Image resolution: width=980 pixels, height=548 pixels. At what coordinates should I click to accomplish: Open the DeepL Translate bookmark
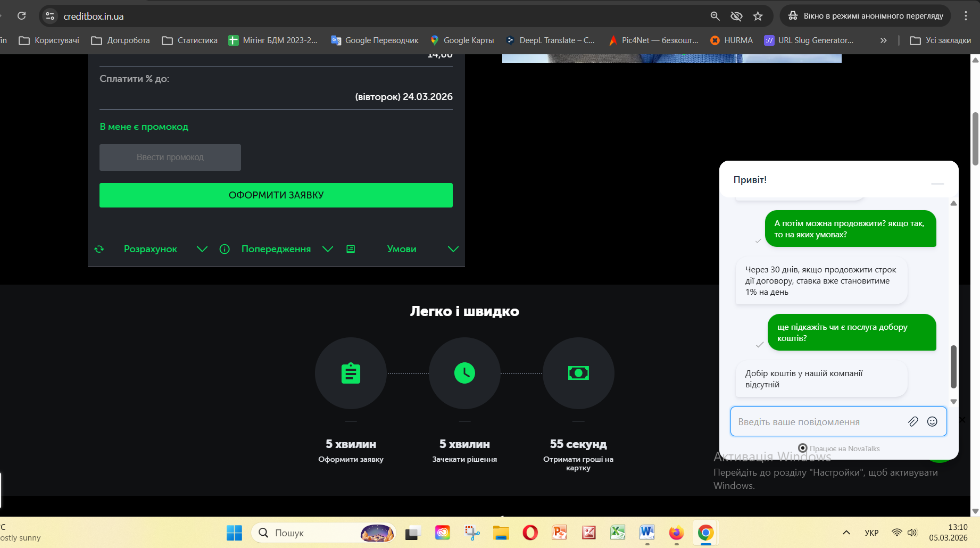550,40
